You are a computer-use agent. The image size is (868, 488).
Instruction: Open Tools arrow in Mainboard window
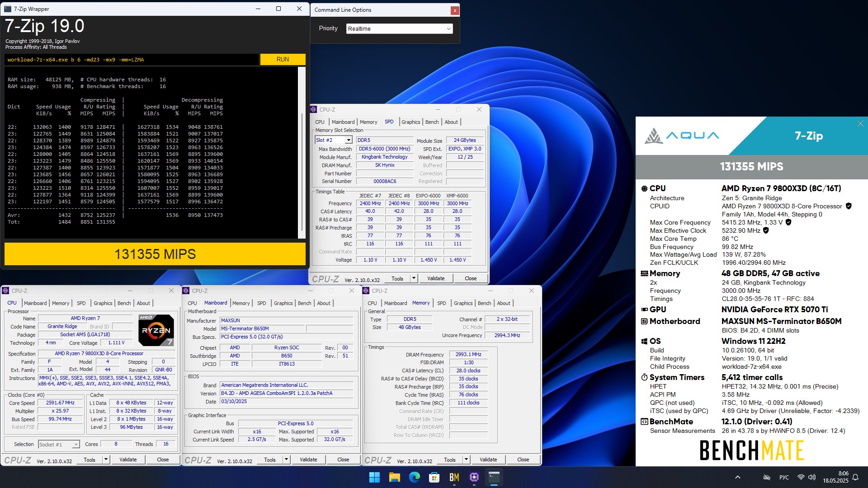(286, 460)
